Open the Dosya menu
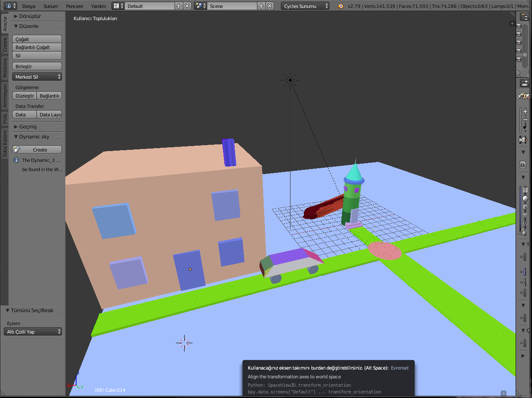The image size is (532, 398). pos(28,6)
